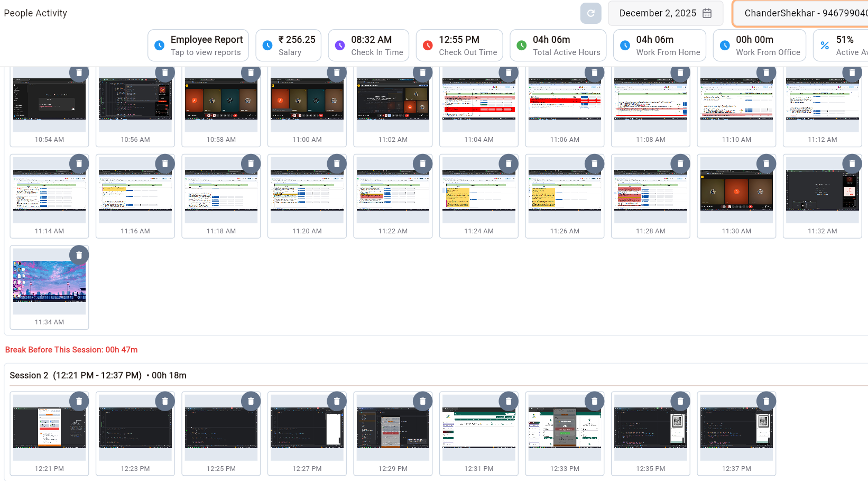View the 12:33 PM screenshot thumbnail
Viewport: 868px width, 481px height.
565,428
